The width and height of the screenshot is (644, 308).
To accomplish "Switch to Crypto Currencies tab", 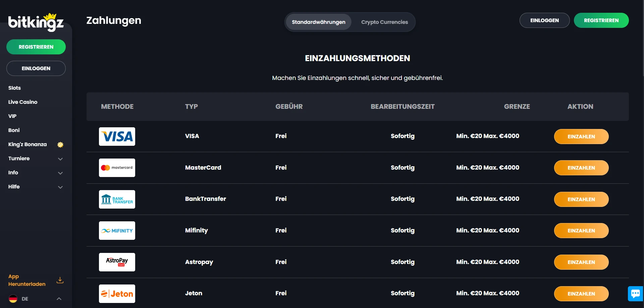I will [384, 22].
